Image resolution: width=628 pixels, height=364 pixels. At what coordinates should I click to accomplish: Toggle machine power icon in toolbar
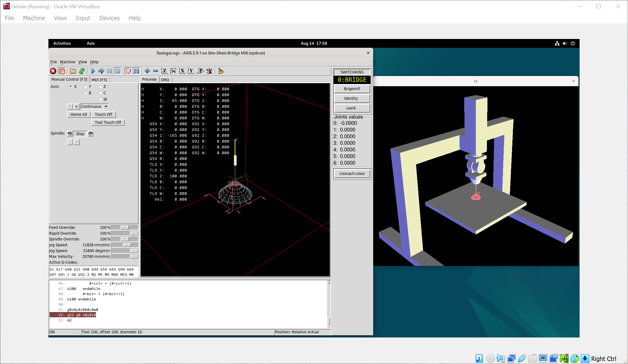tap(62, 71)
